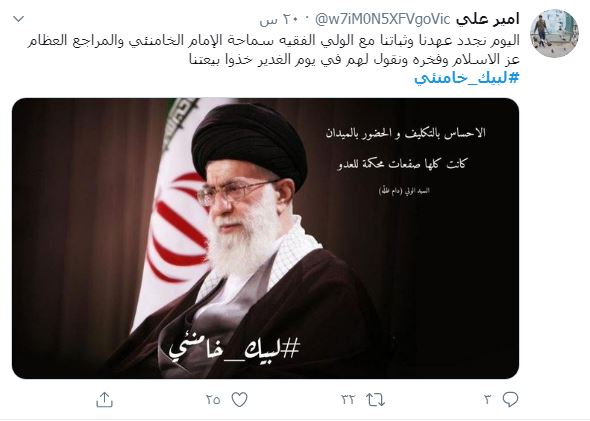Click the white calligraphy quote inside the photo
The image size is (590, 421).
[x=404, y=148]
